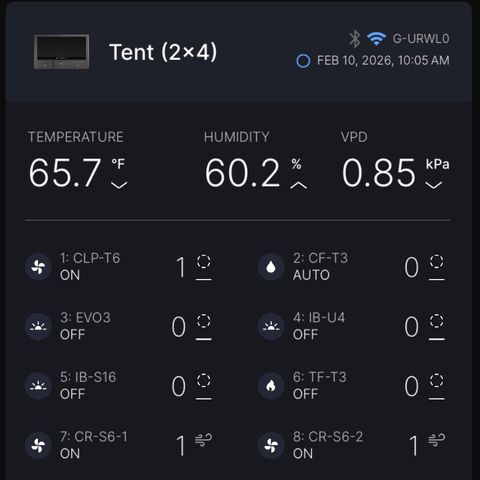Screen dimensions: 480x480
Task: Click the ON status under CR-S6-1
Action: click(x=70, y=454)
